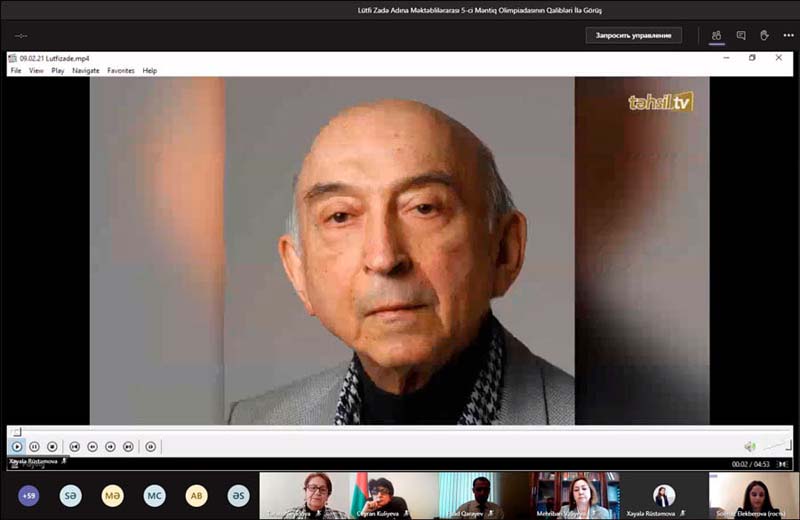Open the More actions ellipsis menu
Image resolution: width=800 pixels, height=520 pixels.
click(x=788, y=35)
